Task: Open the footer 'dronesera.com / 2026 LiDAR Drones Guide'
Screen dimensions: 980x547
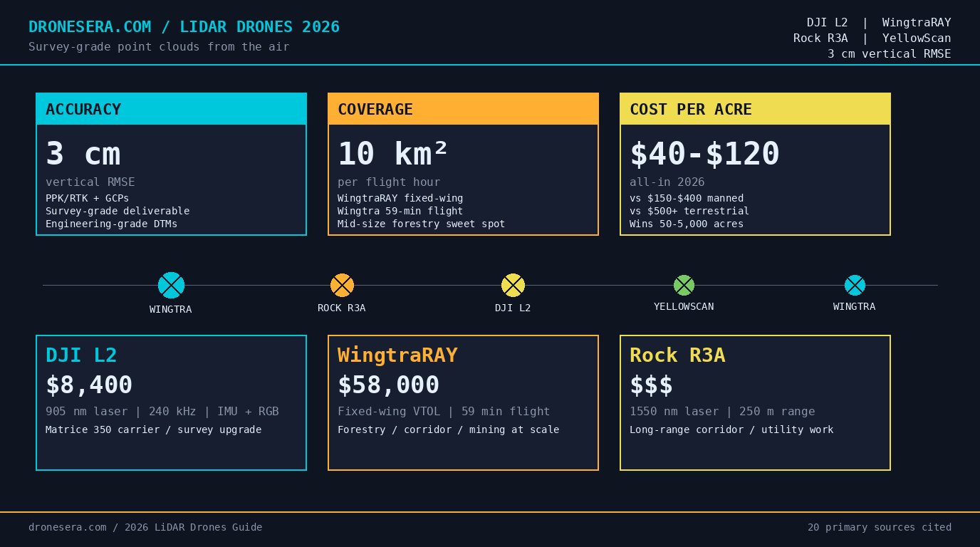Action: 145,528
